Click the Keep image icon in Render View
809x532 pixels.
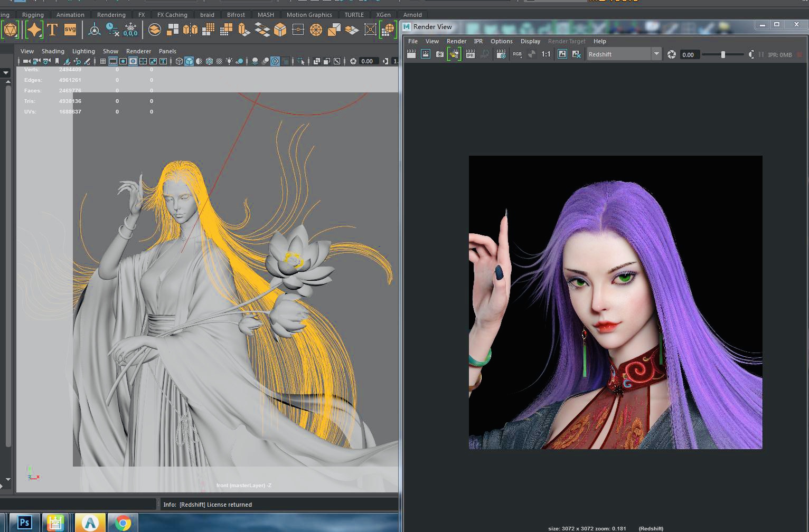[x=562, y=54]
